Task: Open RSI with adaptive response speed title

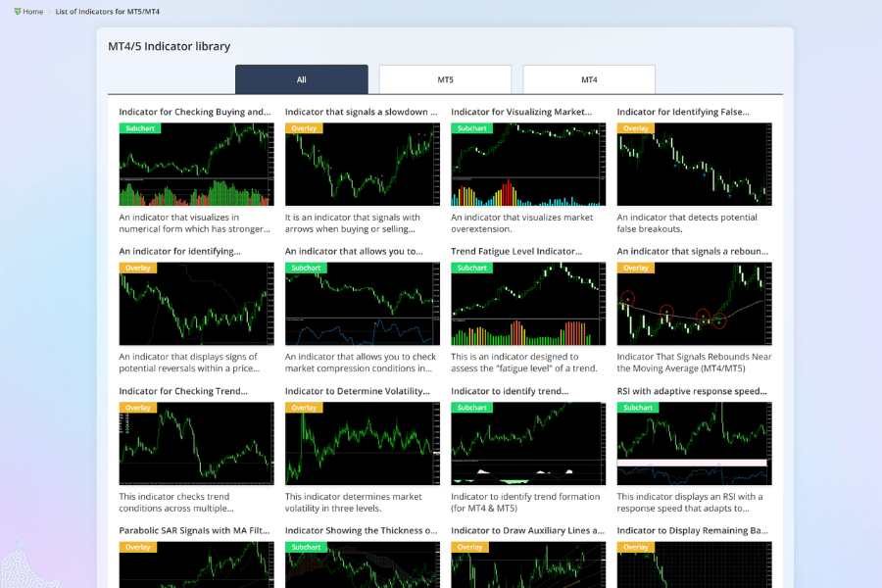Action: pyautogui.click(x=692, y=391)
